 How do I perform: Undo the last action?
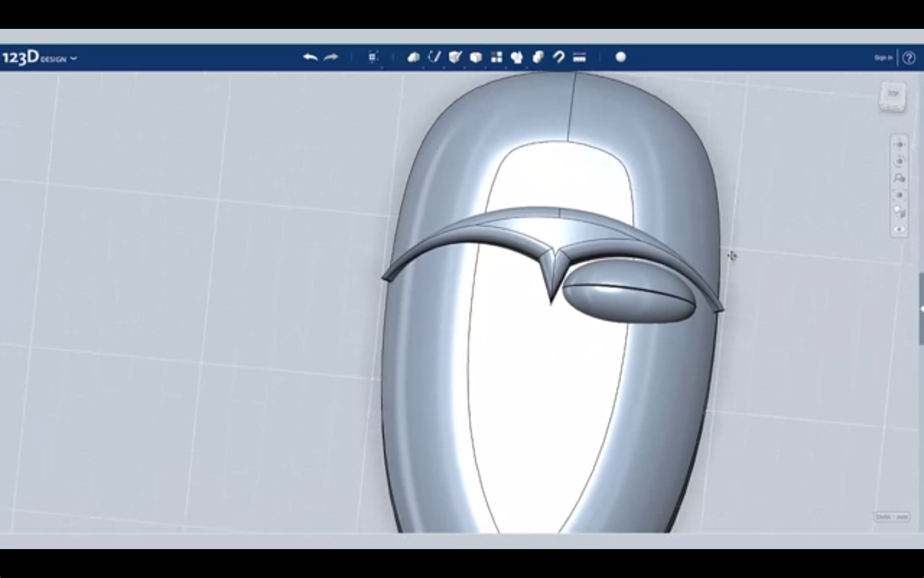click(311, 57)
